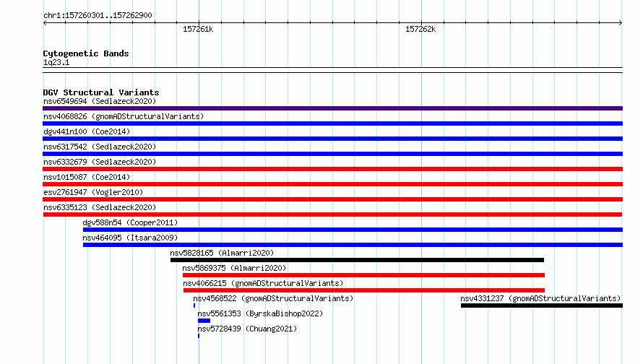This screenshot has height=364, width=643.
Task: Click nsv6317542 (Sedlazeck2020) label
Action: (x=100, y=147)
